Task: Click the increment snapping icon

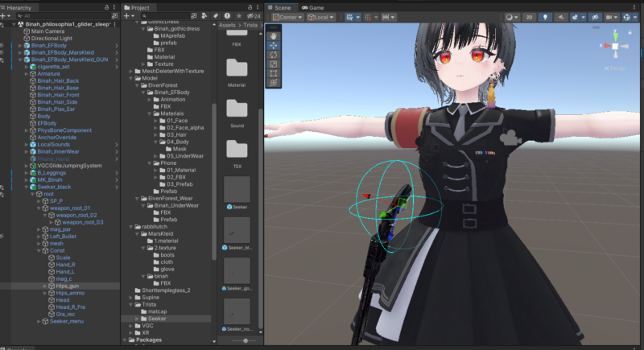Action: pyautogui.click(x=386, y=17)
